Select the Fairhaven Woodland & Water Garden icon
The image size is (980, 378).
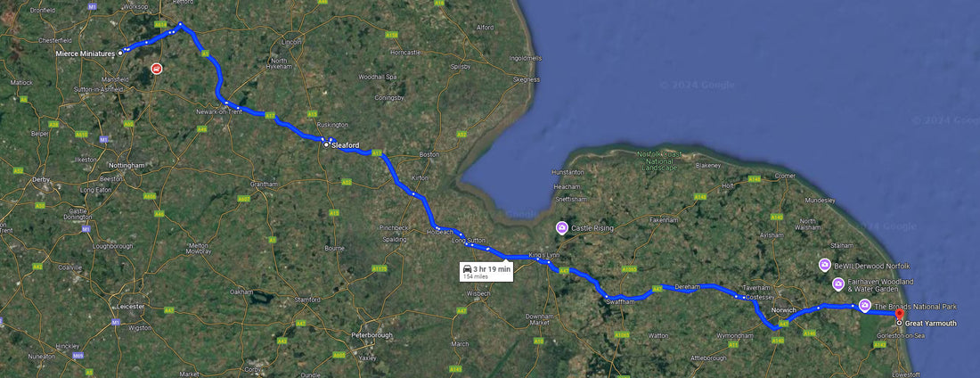[838, 284]
